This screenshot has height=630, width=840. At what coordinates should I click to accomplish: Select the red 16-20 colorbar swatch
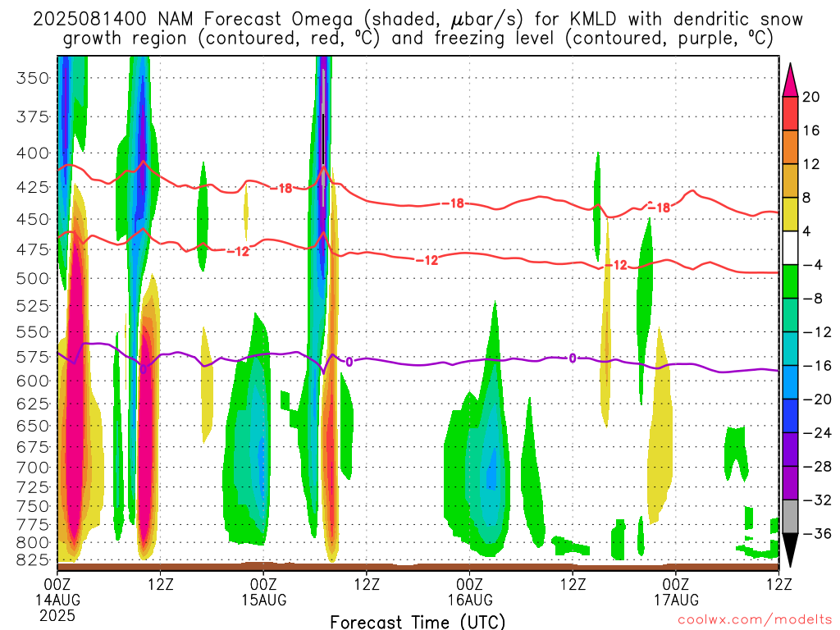tap(790, 113)
